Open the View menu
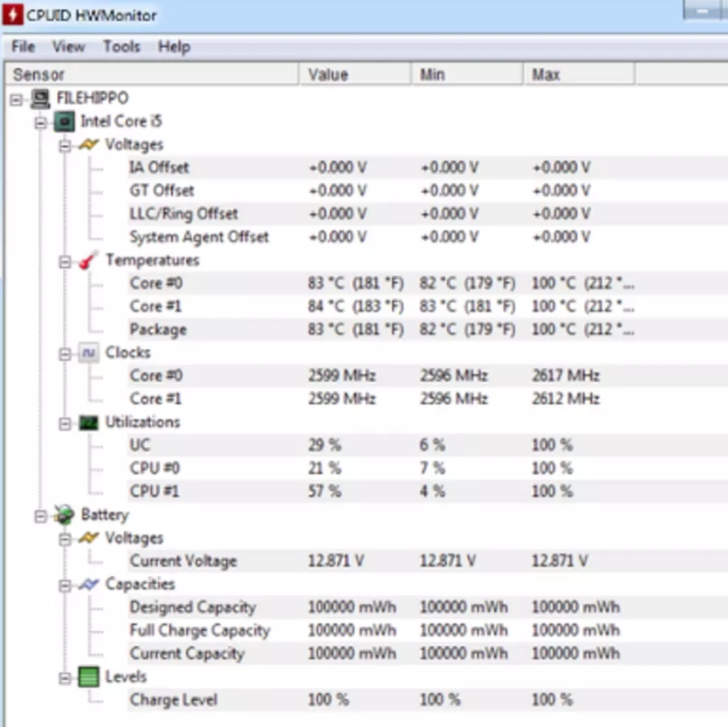The image size is (728, 727). (68, 46)
